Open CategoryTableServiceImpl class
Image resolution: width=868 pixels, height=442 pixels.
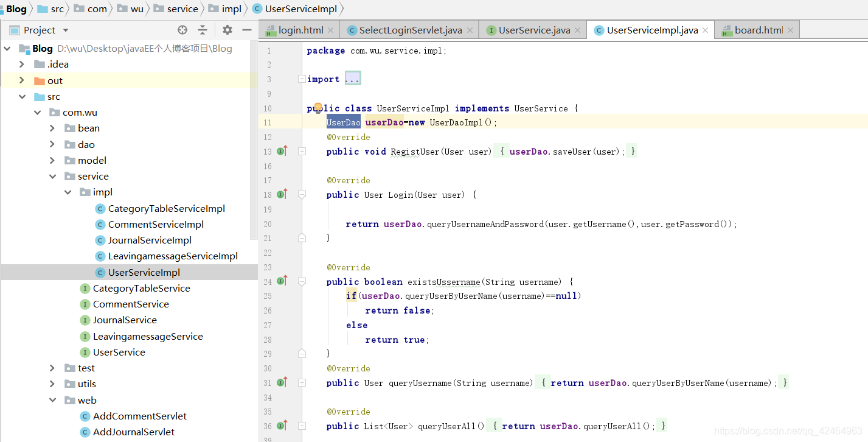[x=161, y=208]
